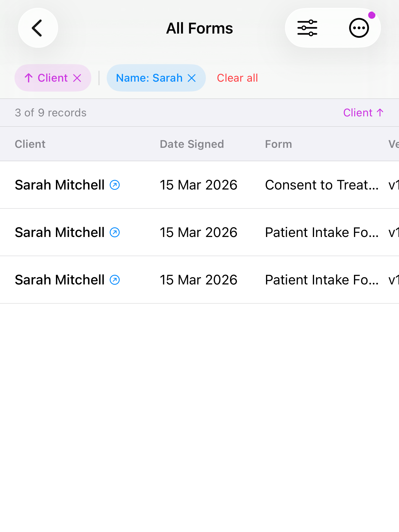Sort by the Form column header
Viewport: 399px width, 532px height.
[278, 144]
